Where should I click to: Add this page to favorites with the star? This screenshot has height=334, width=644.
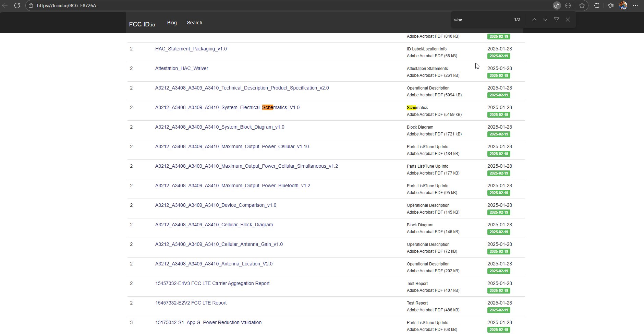pyautogui.click(x=582, y=5)
